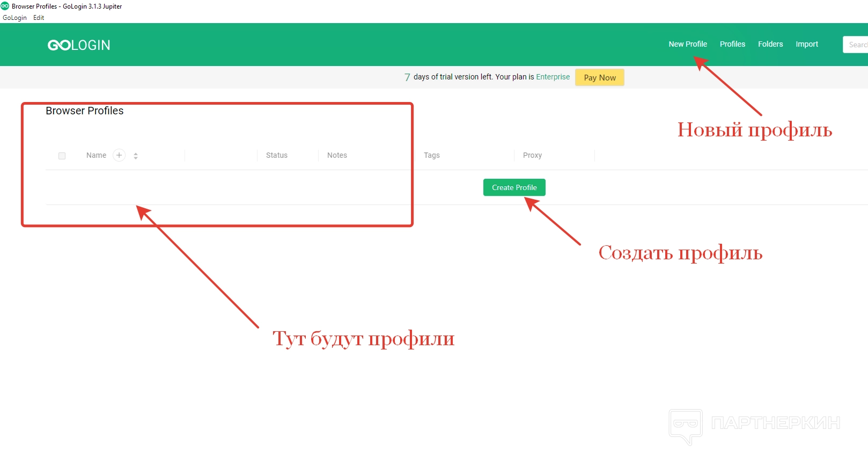Open the Profiles navigation item
This screenshot has height=474, width=868.
732,44
